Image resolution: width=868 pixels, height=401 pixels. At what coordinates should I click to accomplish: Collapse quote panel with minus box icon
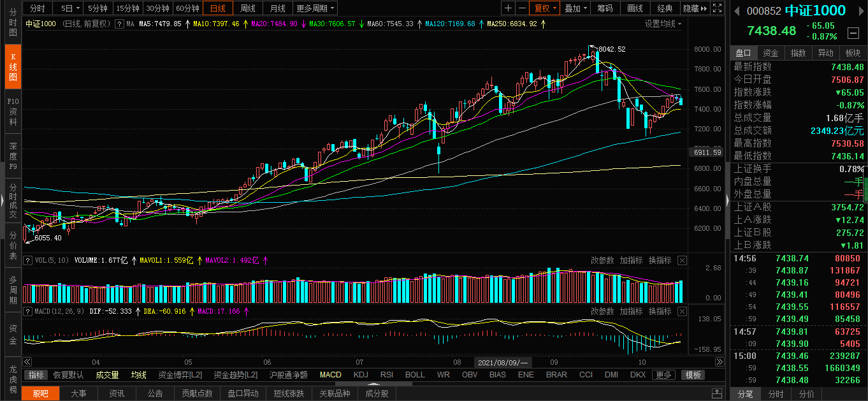[x=853, y=33]
